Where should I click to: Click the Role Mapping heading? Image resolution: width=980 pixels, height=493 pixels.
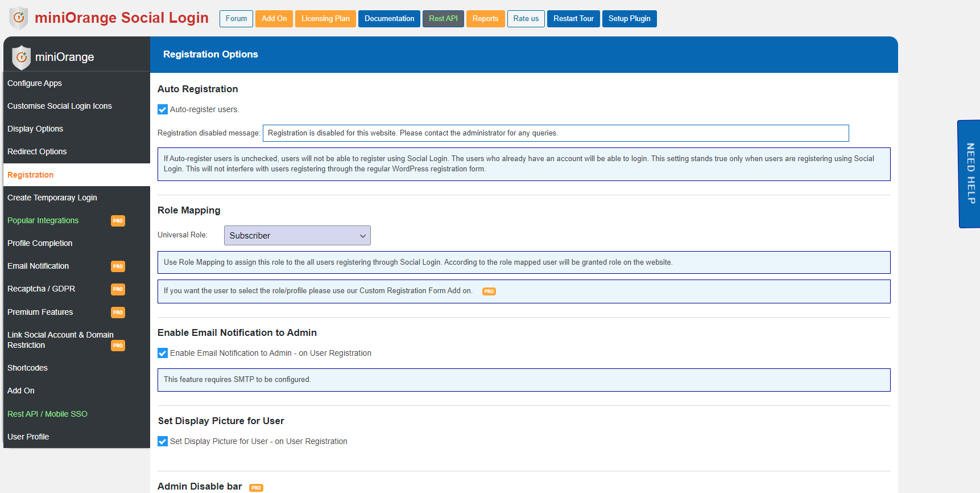click(x=189, y=210)
